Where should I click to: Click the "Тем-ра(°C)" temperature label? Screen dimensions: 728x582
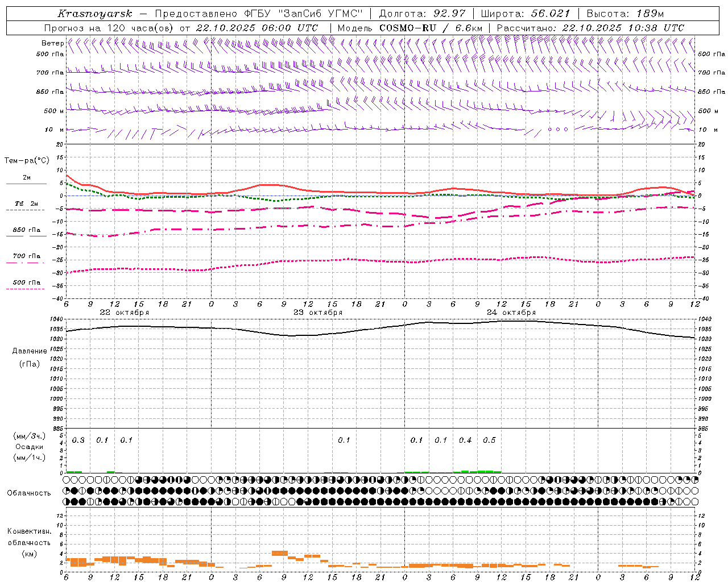(x=26, y=161)
